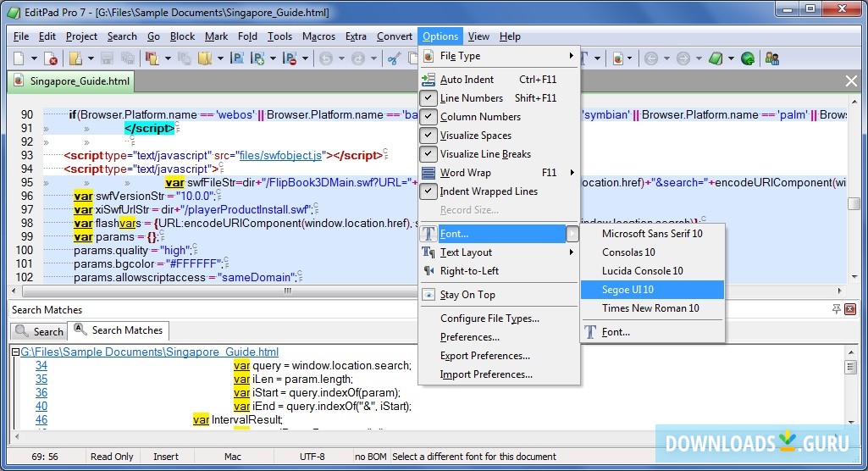Close the Singapore_Guide.html tab with white X
Viewport: 868px width, 471px height.
tap(851, 81)
